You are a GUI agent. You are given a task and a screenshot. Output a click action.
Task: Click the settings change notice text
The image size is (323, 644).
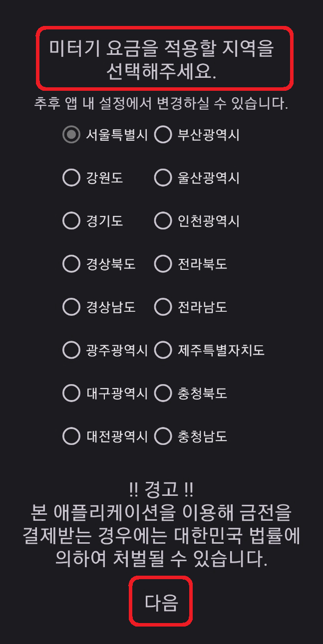click(161, 101)
